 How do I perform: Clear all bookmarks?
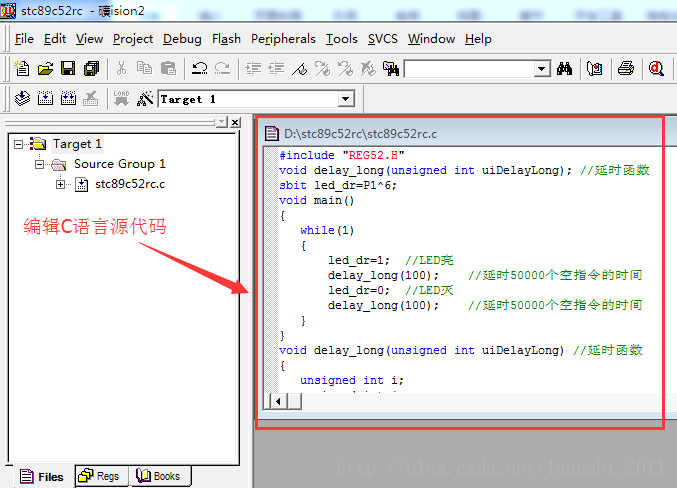(x=368, y=68)
